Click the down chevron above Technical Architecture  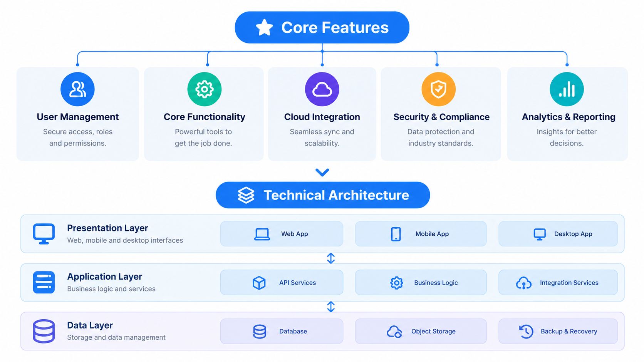click(322, 172)
